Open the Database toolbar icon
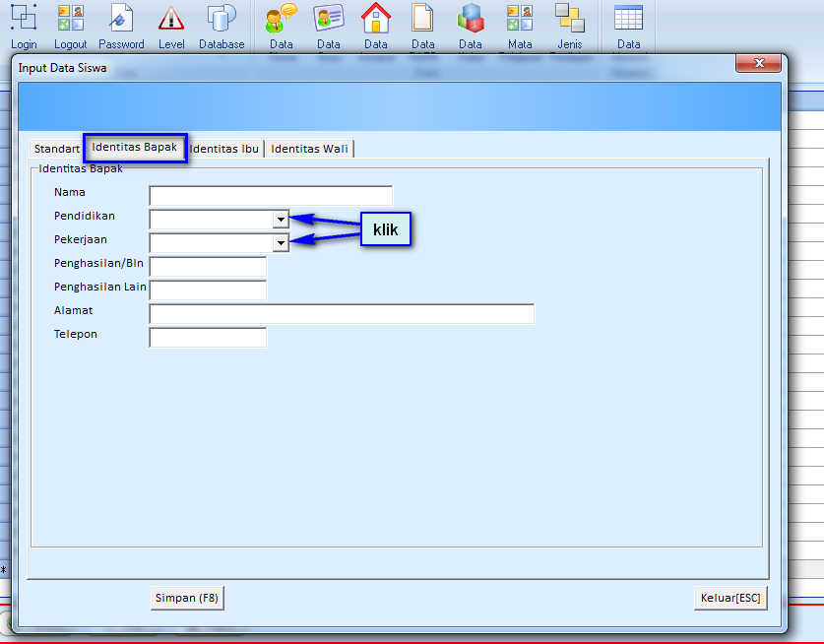 pos(222,19)
